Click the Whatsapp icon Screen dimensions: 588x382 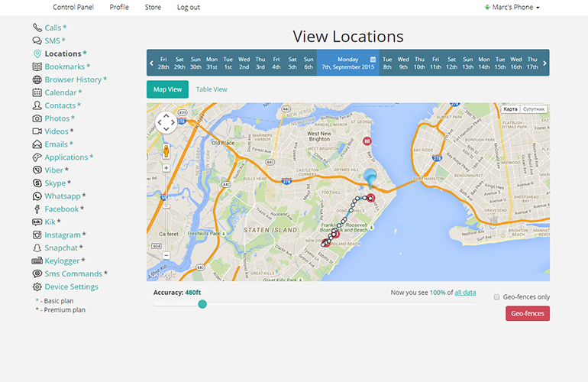[x=37, y=196]
